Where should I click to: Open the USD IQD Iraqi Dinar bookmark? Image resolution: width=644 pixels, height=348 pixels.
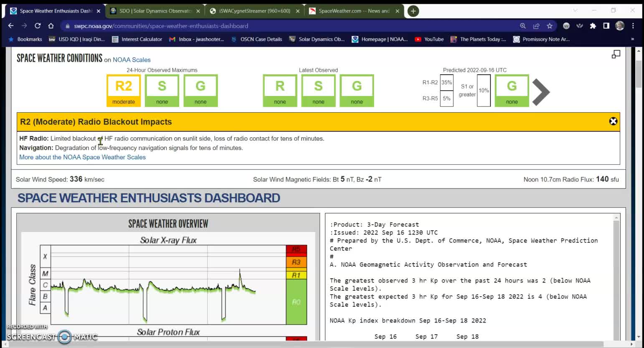[x=77, y=39]
